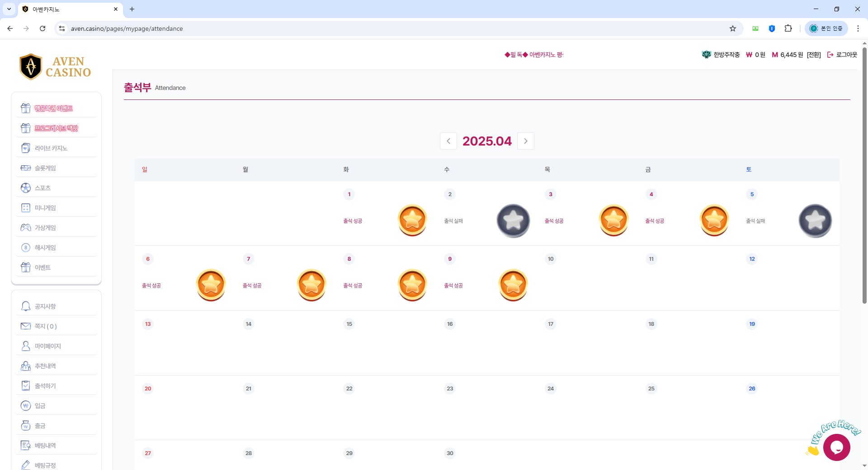The width and height of the screenshot is (868, 470).
Task: Click the [전환] point conversion button
Action: [814, 55]
